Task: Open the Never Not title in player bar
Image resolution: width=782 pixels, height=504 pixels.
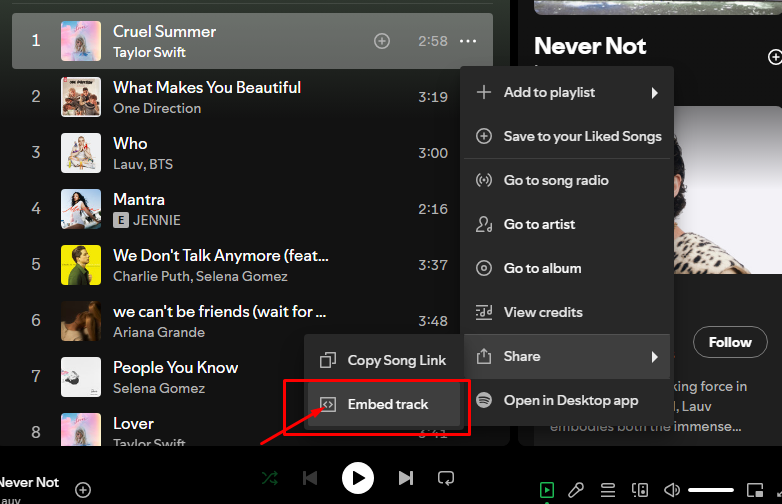Action: click(29, 483)
